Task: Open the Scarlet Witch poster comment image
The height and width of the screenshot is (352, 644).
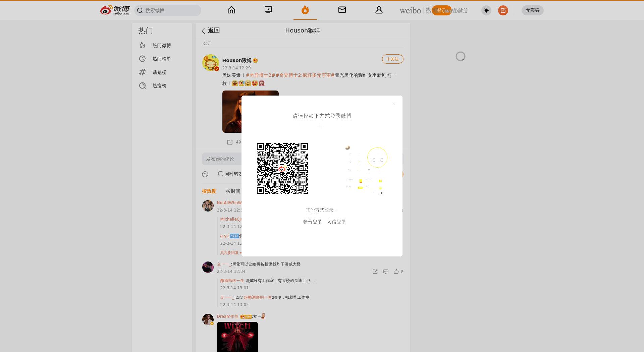Action: point(237,337)
